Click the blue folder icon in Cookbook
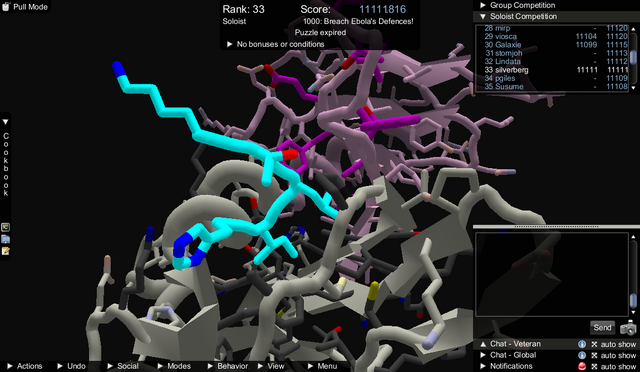640x372 pixels. pos(5,239)
